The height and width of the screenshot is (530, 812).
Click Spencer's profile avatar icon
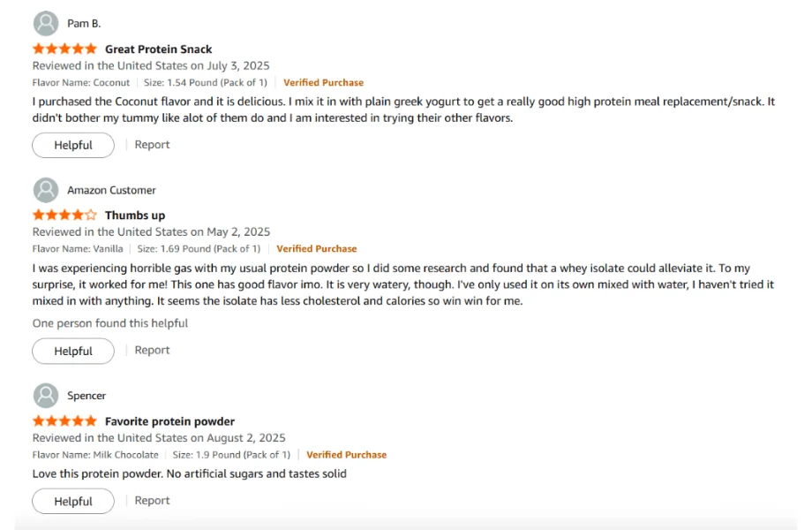(x=46, y=395)
